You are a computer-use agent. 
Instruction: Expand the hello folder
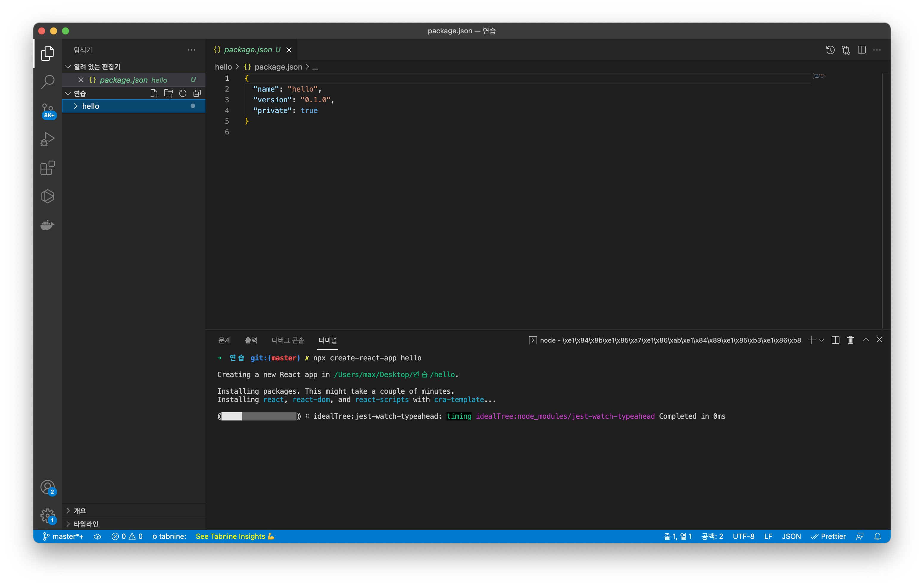point(90,106)
